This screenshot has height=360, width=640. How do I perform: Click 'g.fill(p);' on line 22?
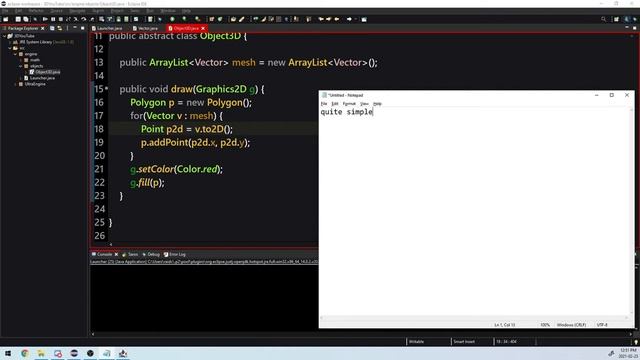(147, 182)
